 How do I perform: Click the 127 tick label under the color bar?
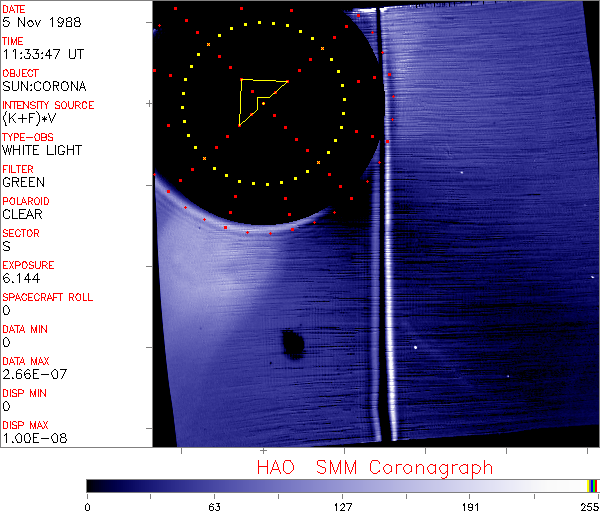343,505
